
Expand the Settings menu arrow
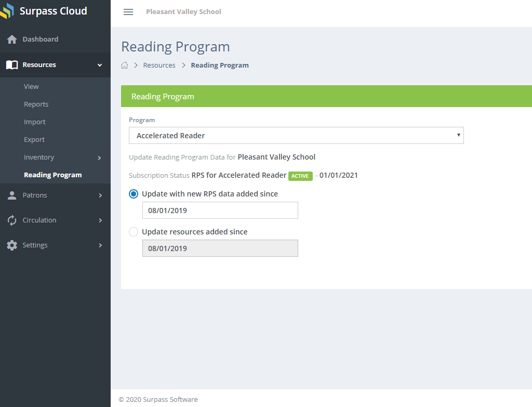tap(100, 245)
